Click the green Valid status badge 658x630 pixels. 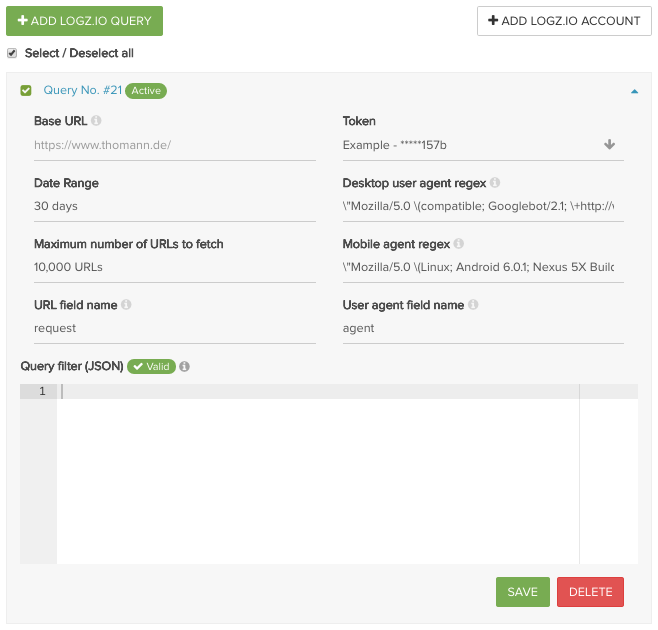(151, 367)
